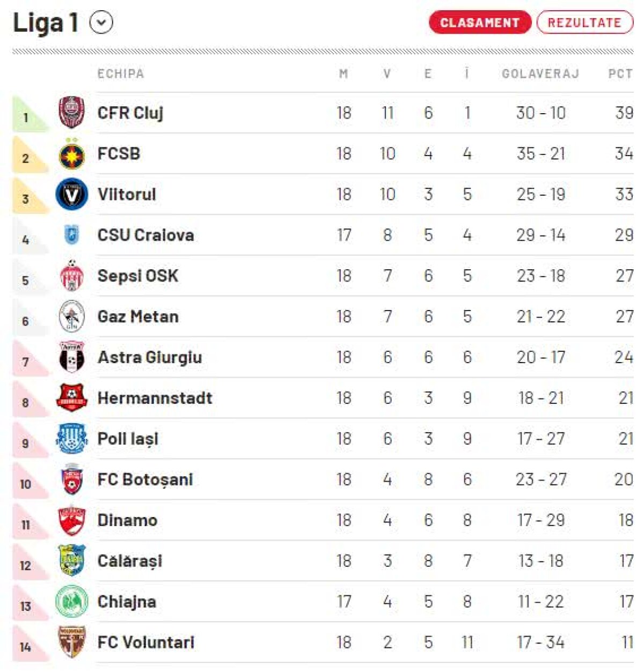Click the Poli Iași team logo
This screenshot has height=672, width=644.
(x=71, y=439)
